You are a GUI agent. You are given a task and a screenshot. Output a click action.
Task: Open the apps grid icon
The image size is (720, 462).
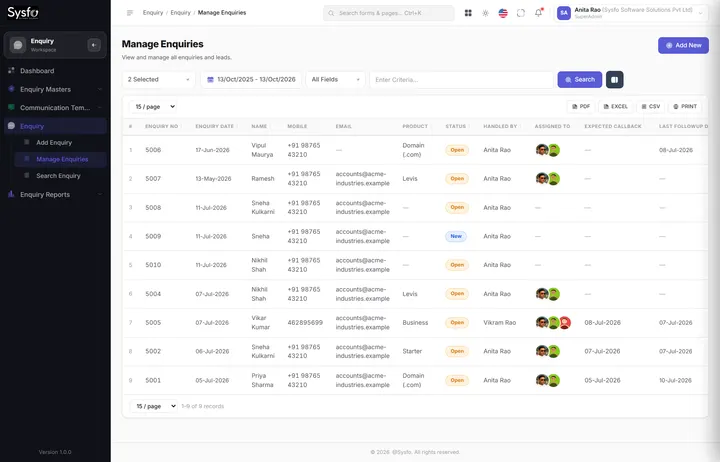(468, 13)
